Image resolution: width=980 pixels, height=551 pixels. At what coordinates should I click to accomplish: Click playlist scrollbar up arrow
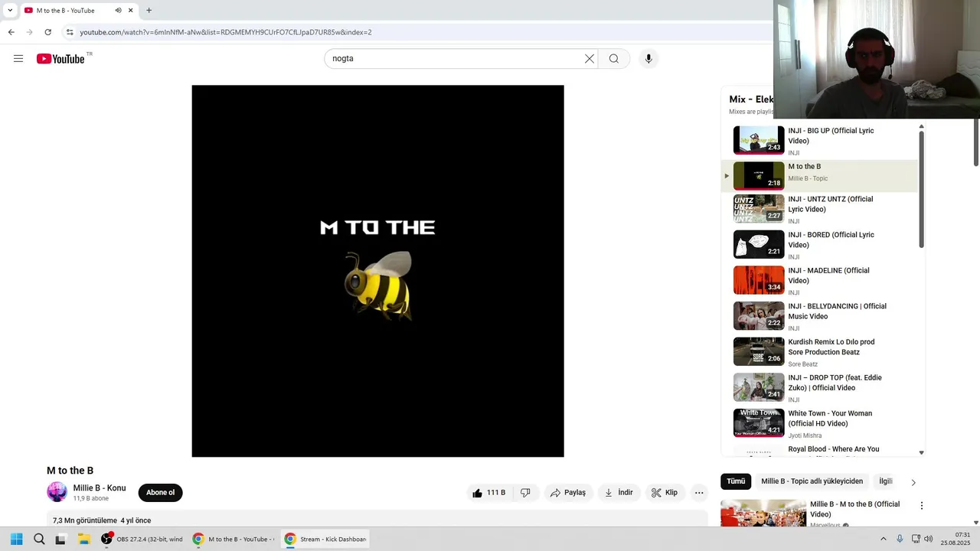tap(921, 126)
